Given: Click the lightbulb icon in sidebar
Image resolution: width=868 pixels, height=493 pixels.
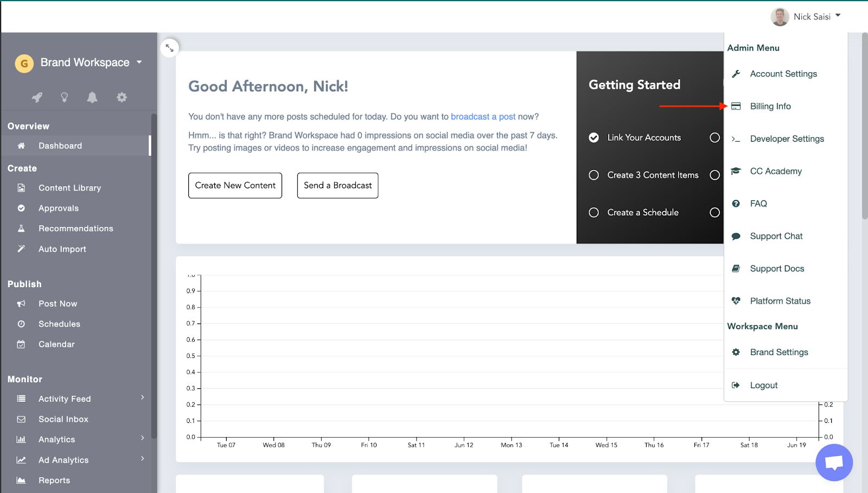Looking at the screenshot, I should coord(65,97).
